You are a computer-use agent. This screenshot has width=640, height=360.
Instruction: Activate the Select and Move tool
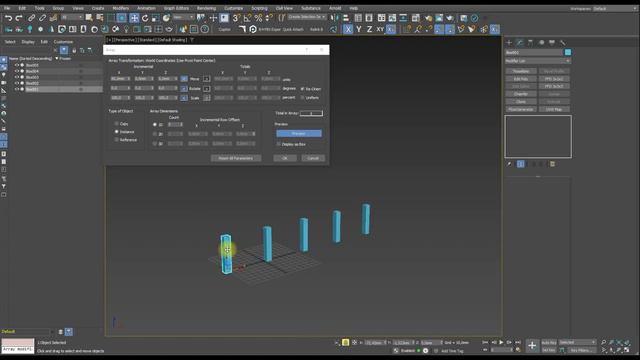pyautogui.click(x=134, y=18)
